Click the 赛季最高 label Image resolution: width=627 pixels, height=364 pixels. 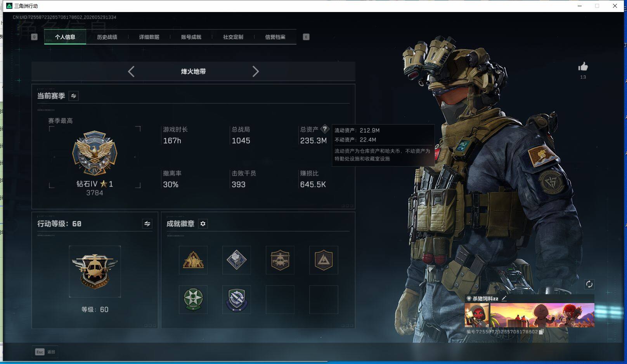pyautogui.click(x=60, y=121)
